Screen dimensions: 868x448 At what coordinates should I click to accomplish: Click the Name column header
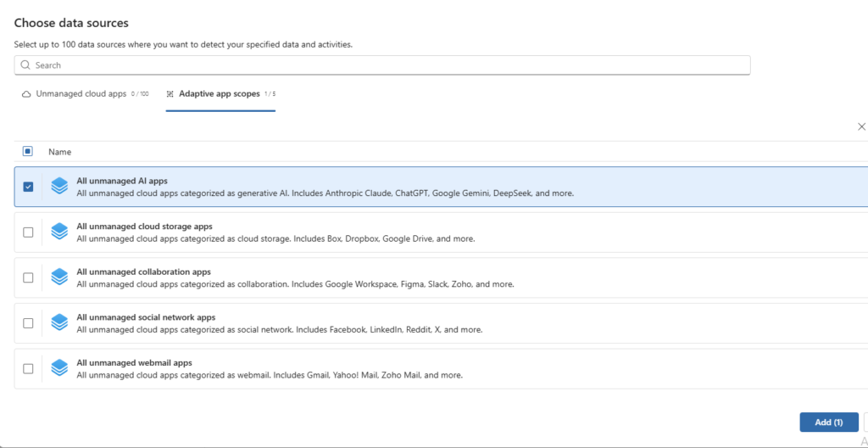[x=59, y=152]
